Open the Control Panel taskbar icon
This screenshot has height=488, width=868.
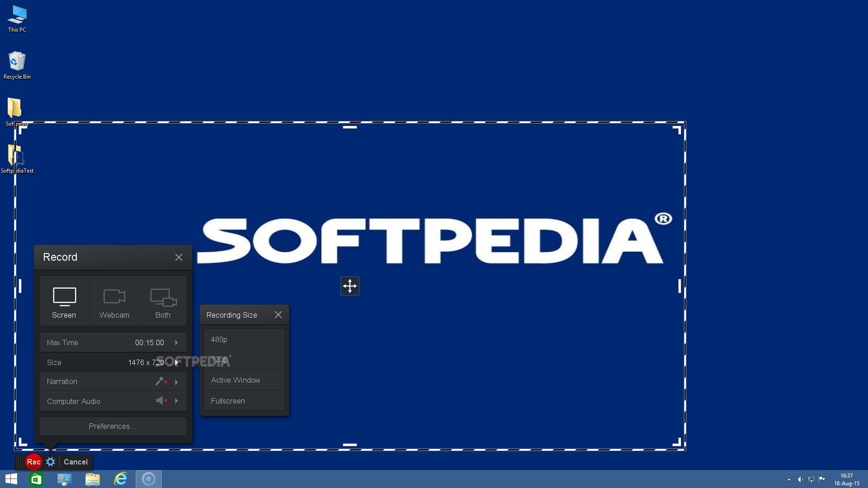pyautogui.click(x=64, y=479)
